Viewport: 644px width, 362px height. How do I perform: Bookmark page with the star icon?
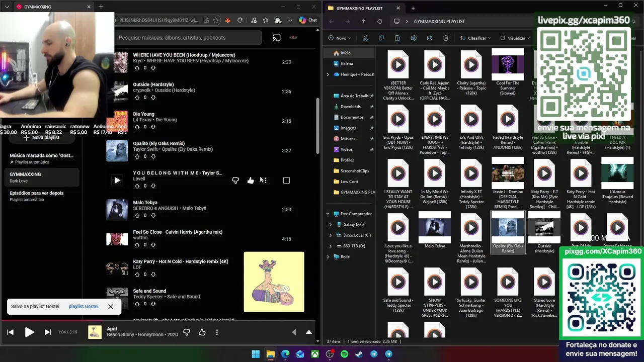[x=216, y=20]
